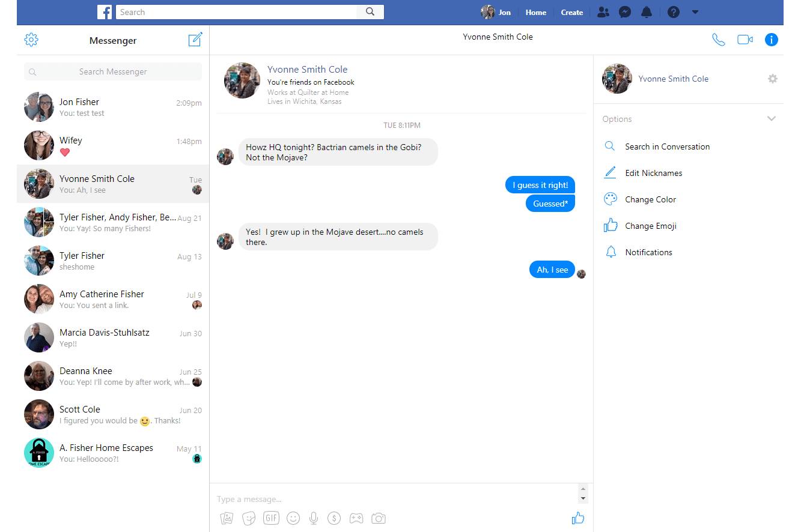Screen dimensions: 798x532
Task: Start a video chat with Yvonne
Action: [x=745, y=40]
